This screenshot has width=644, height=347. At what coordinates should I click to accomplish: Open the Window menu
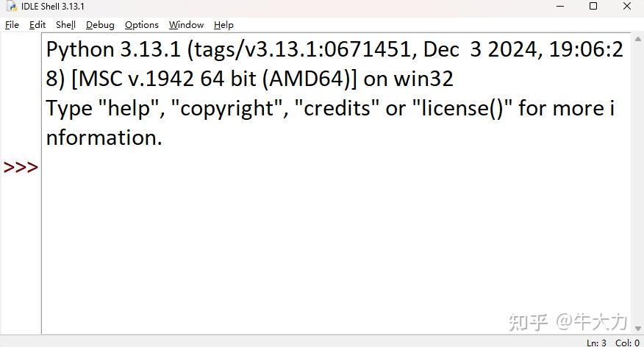[186, 25]
